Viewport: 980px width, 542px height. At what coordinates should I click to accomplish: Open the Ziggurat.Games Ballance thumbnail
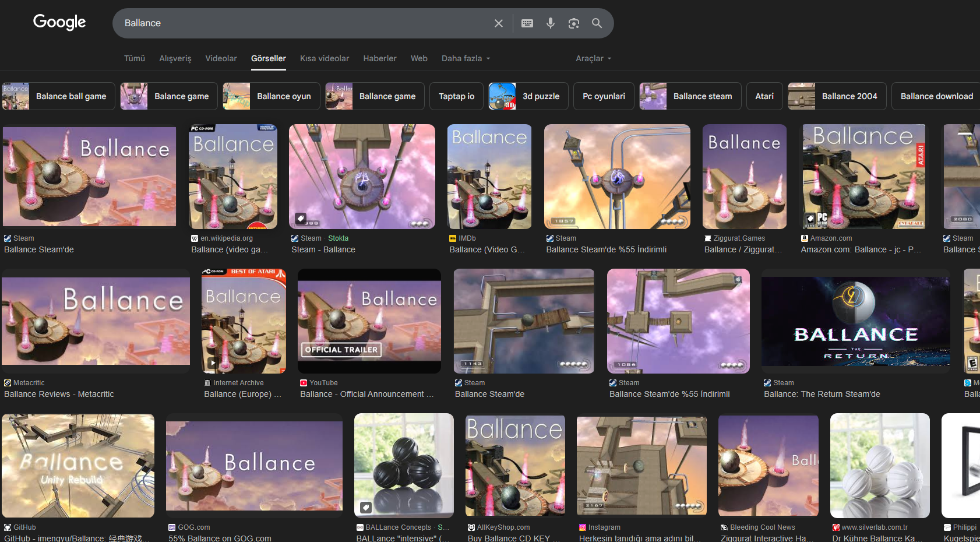tap(745, 177)
